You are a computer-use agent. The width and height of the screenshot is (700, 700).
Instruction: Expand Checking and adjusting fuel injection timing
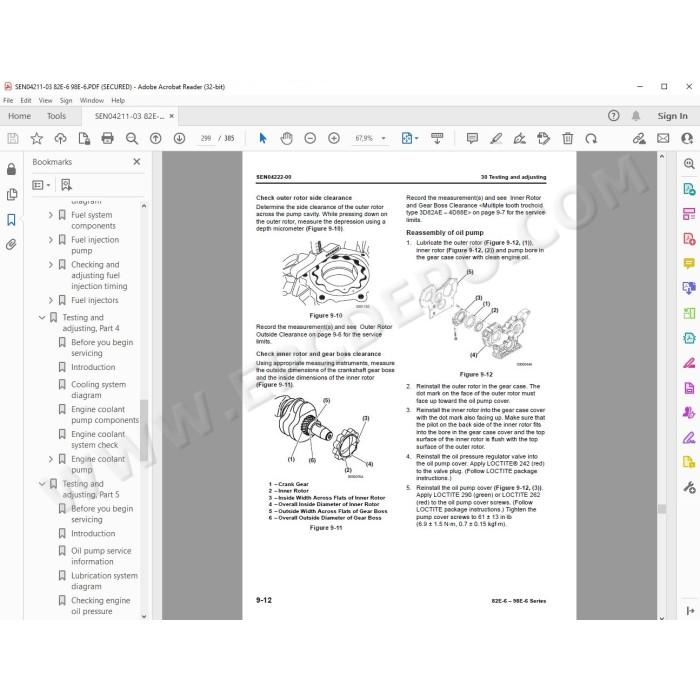coord(50,265)
